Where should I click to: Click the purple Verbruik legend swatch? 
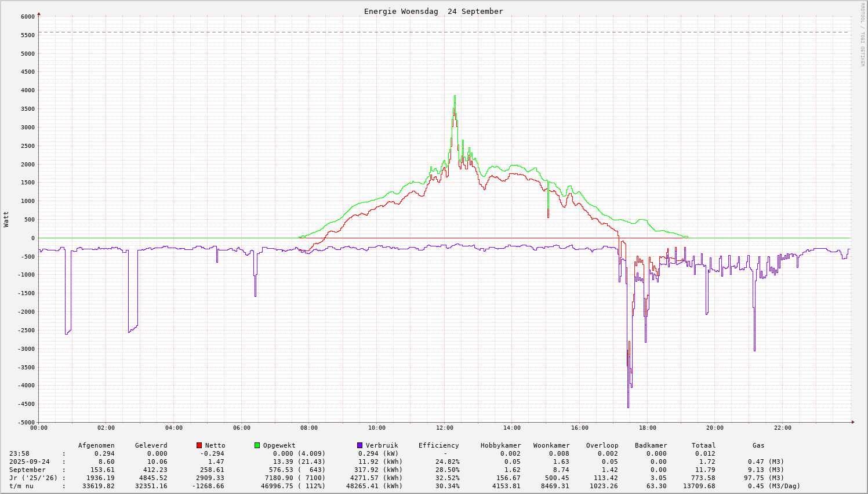(359, 445)
